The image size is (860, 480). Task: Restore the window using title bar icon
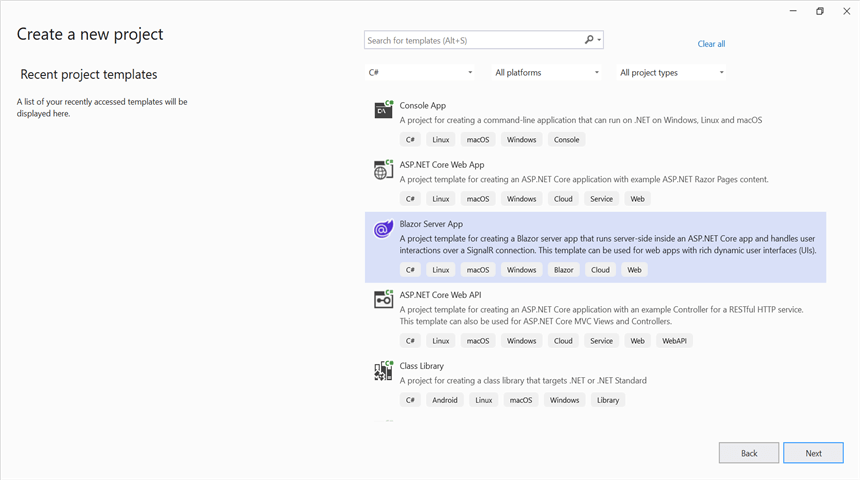pyautogui.click(x=820, y=11)
